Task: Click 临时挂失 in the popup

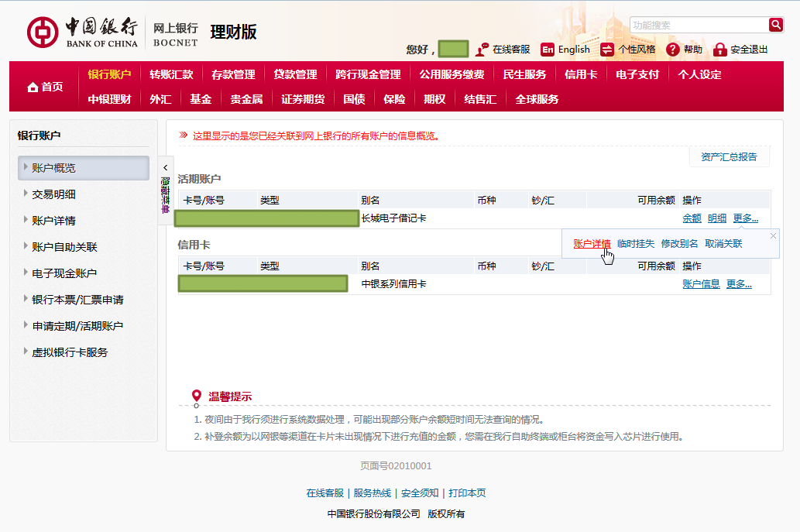Action: click(636, 244)
